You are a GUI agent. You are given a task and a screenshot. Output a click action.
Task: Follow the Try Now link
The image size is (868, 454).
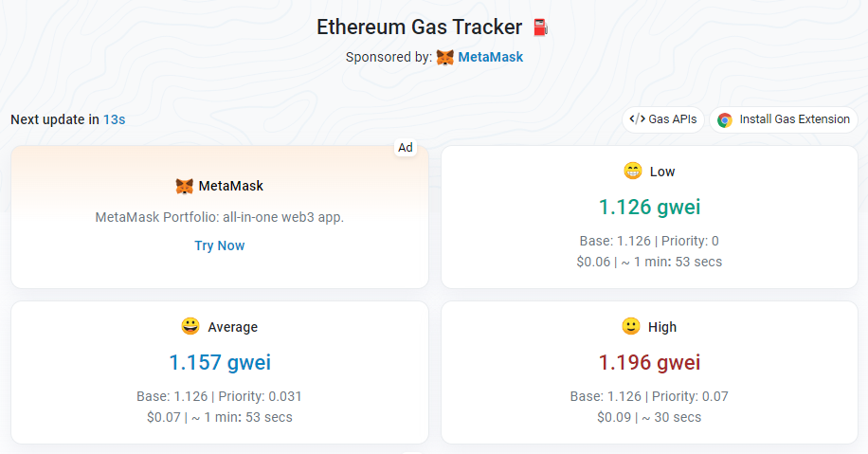220,245
